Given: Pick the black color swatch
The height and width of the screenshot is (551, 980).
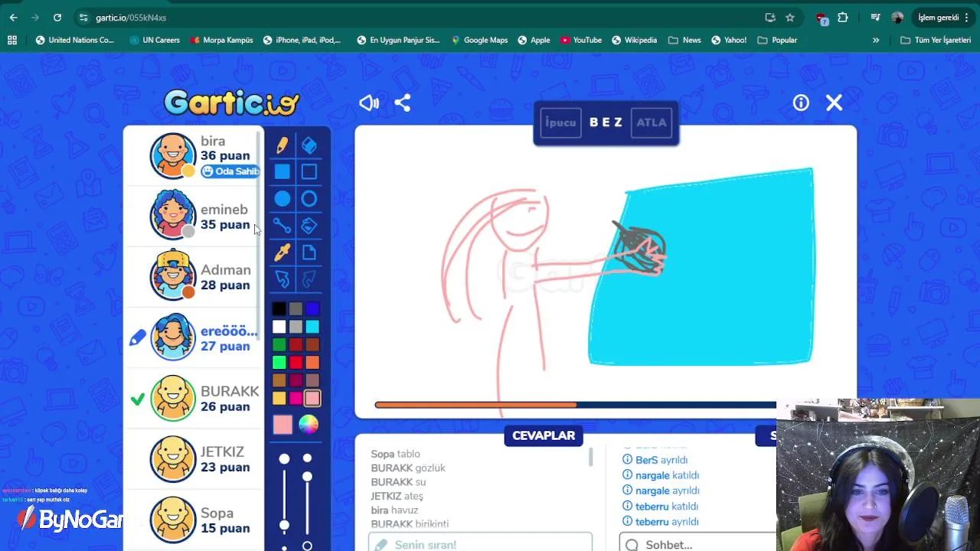Looking at the screenshot, I should point(279,309).
